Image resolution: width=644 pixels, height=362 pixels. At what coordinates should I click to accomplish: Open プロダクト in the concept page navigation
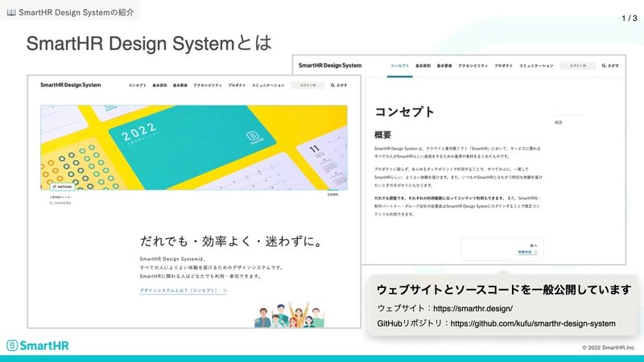(x=504, y=66)
